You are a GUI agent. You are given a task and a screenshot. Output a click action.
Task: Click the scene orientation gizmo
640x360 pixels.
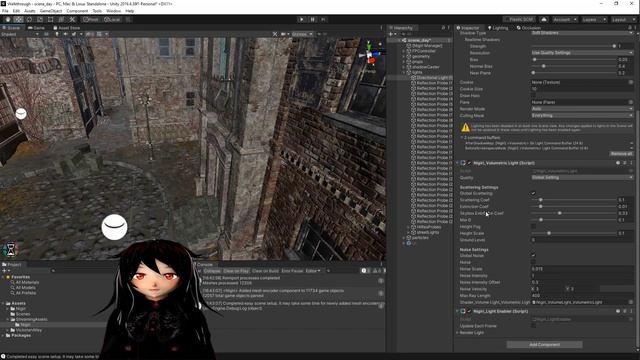pos(370,55)
